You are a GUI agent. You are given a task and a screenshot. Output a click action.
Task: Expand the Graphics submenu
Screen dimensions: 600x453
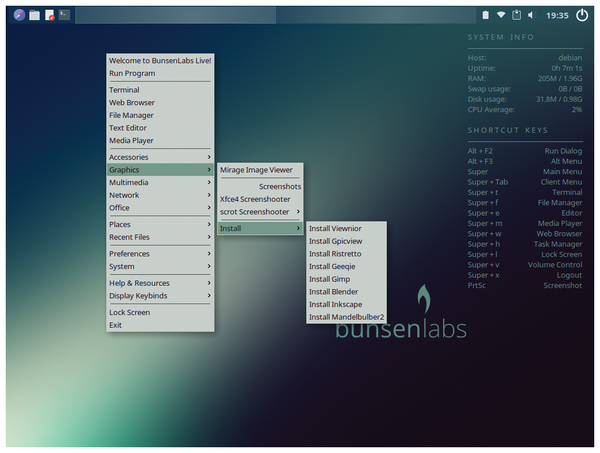click(x=160, y=169)
